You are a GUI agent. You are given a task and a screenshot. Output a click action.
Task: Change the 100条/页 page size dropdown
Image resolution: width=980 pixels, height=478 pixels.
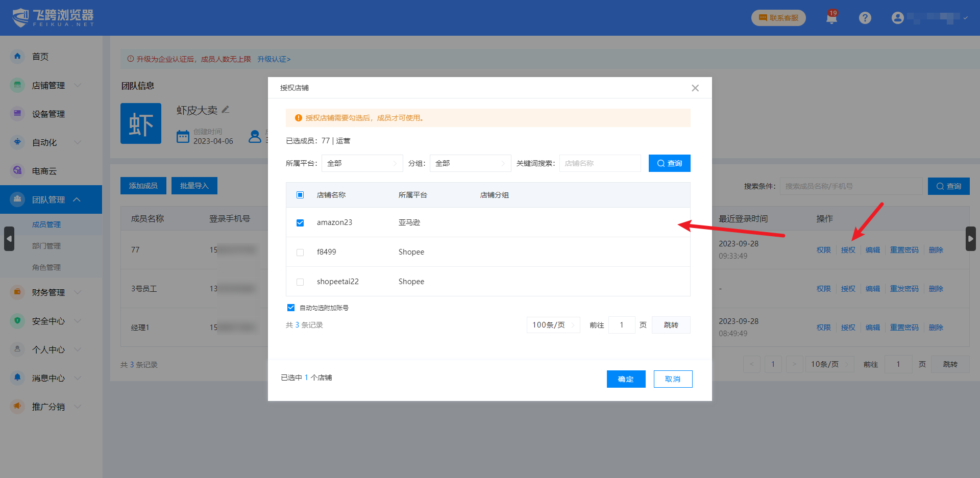point(553,325)
